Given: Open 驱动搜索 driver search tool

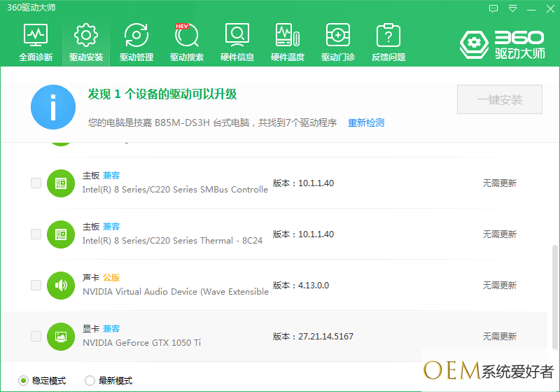Looking at the screenshot, I should [x=186, y=42].
